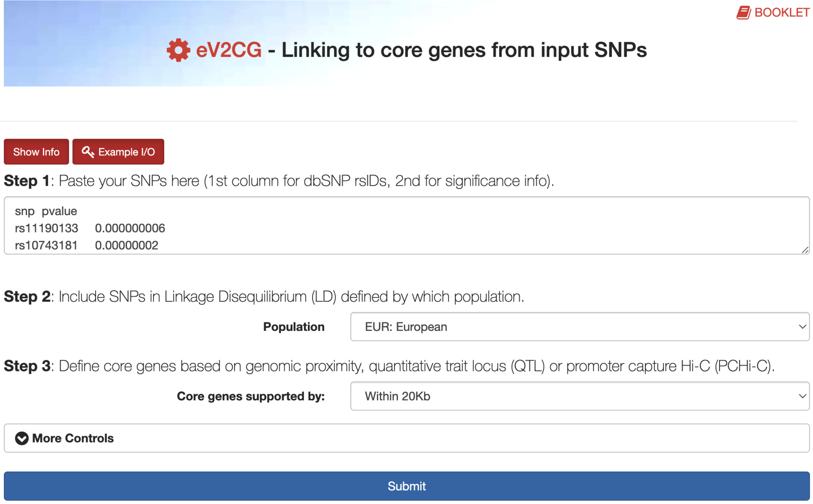Click the down-arrow circle icon in More Controls
813x504 pixels.
click(x=22, y=438)
